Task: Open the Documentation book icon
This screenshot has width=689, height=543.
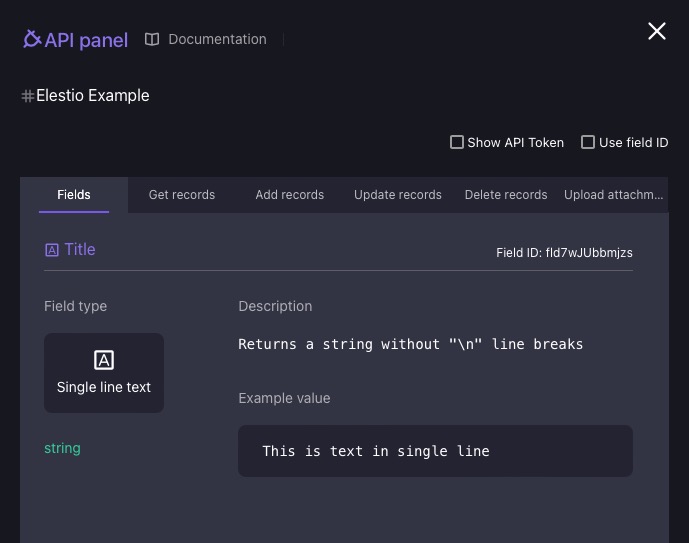Action: [x=152, y=39]
